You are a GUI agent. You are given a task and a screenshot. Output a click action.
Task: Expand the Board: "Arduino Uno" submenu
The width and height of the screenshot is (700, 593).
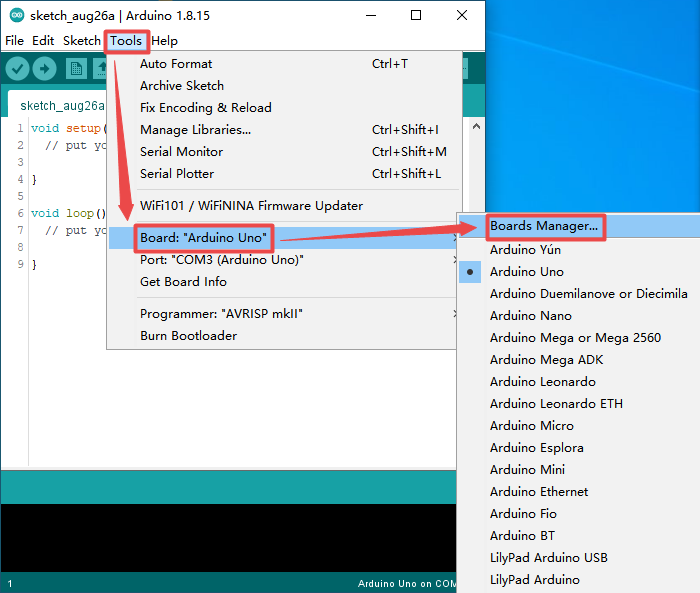click(283, 238)
